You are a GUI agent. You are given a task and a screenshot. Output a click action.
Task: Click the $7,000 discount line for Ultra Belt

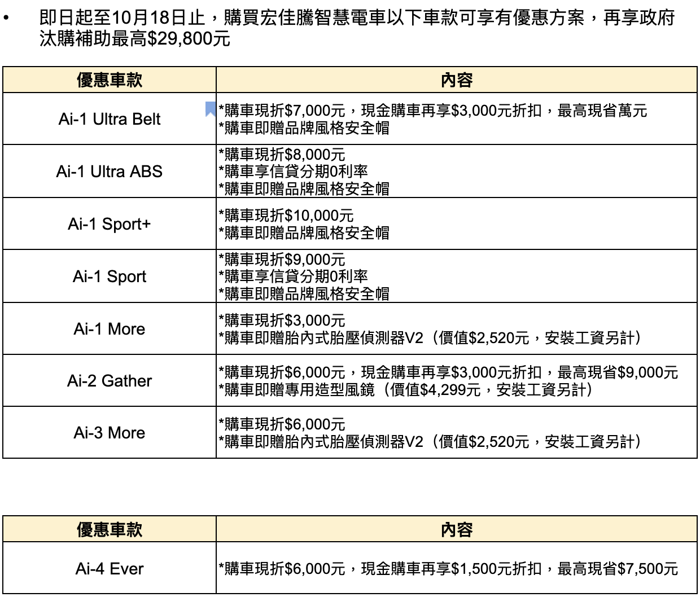point(432,111)
